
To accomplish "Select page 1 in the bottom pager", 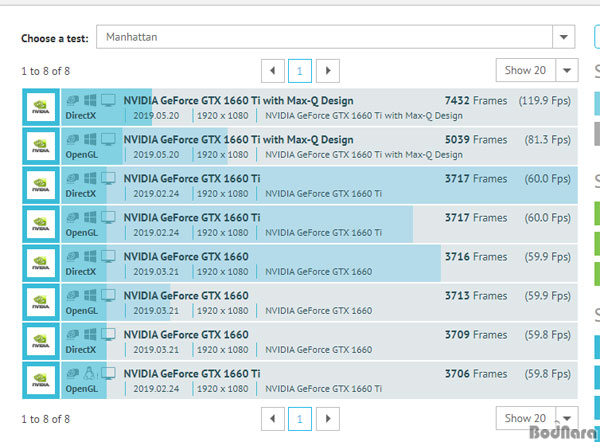I will [x=300, y=419].
